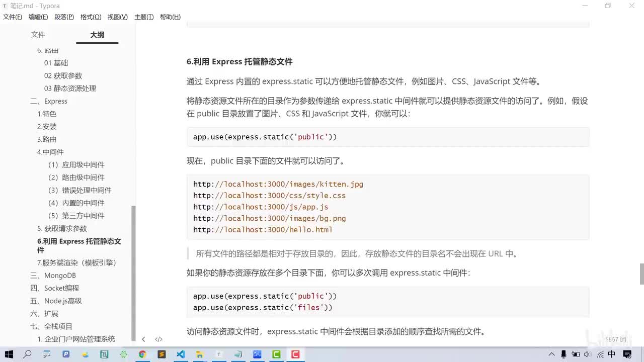Open Sublime Text from the taskbar
644x362 pixels.
tap(162, 354)
